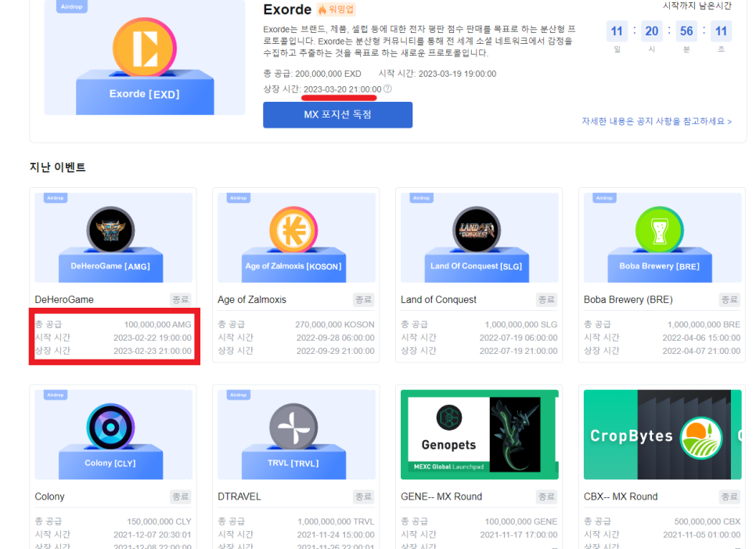Click the countdown hours box showing 20
The height and width of the screenshot is (549, 756).
[651, 31]
